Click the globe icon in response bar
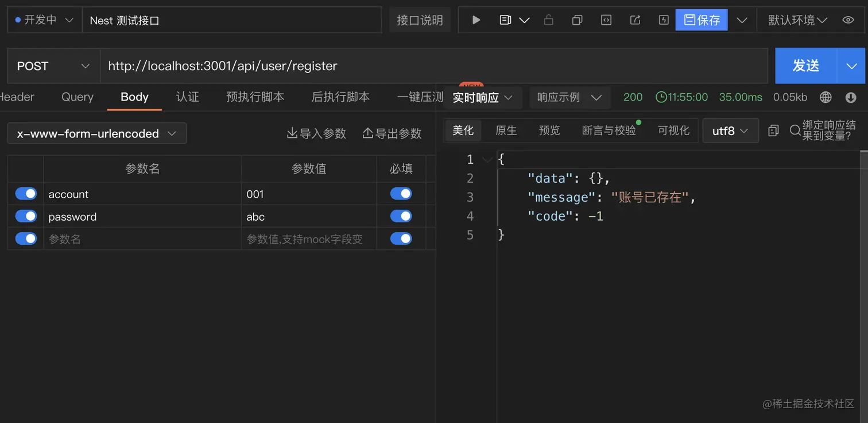 click(826, 97)
